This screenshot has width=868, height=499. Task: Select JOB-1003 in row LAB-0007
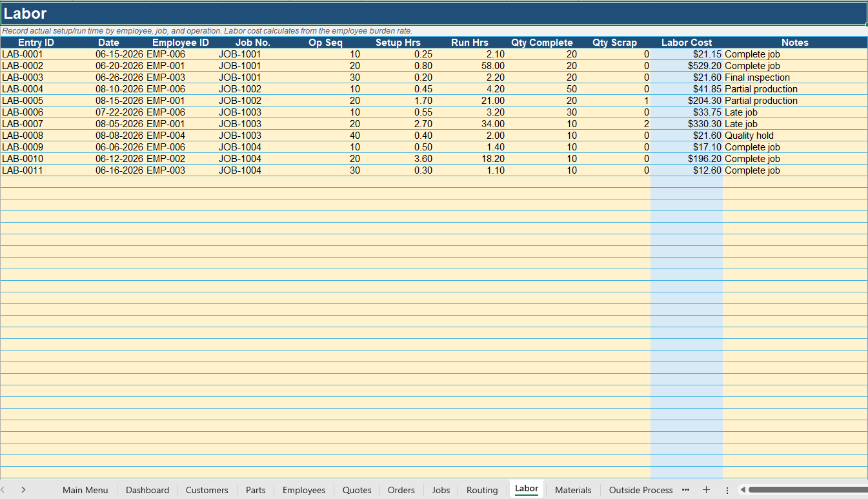253,124
